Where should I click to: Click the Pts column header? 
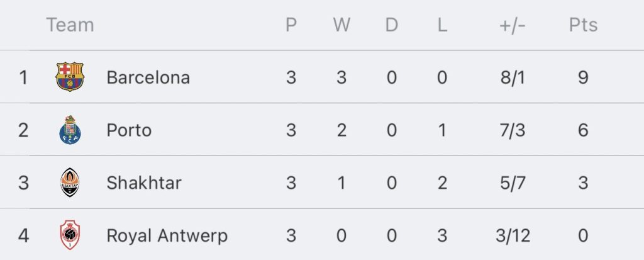click(x=583, y=25)
